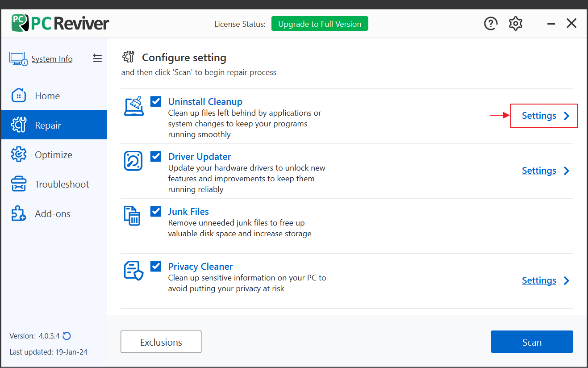Click the Uninstall Cleanup heading

(x=205, y=102)
